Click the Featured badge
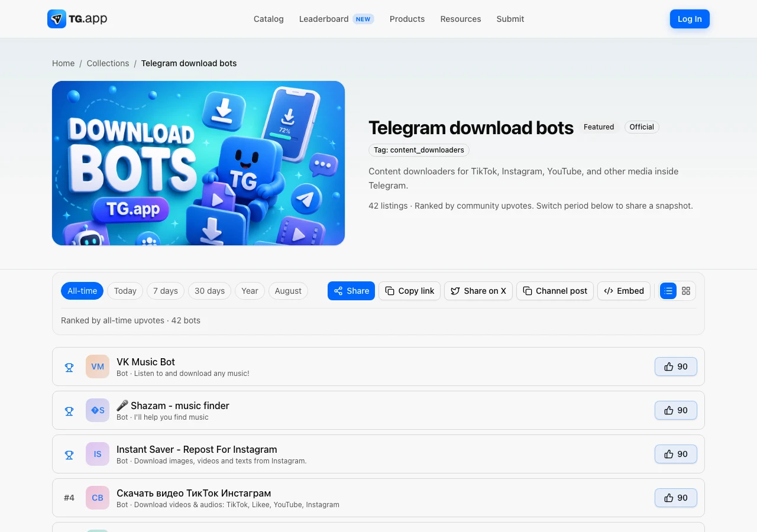Viewport: 757px width, 532px height. (x=599, y=127)
